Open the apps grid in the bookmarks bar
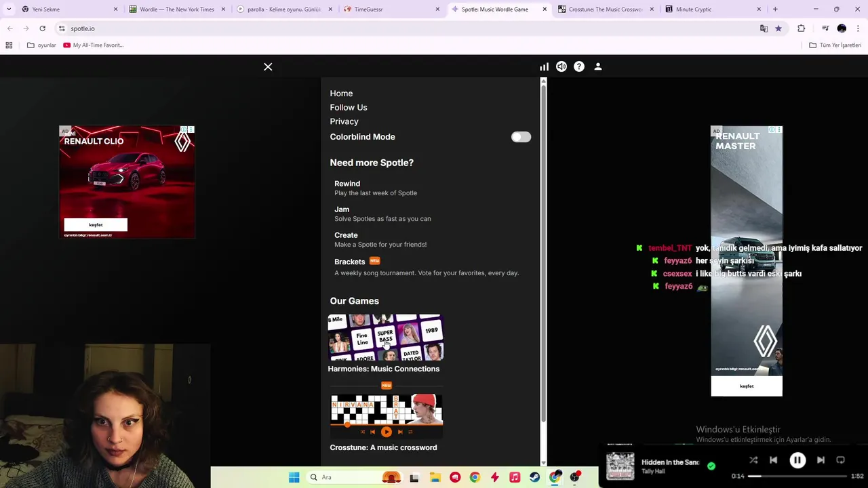This screenshot has height=488, width=868. (9, 45)
